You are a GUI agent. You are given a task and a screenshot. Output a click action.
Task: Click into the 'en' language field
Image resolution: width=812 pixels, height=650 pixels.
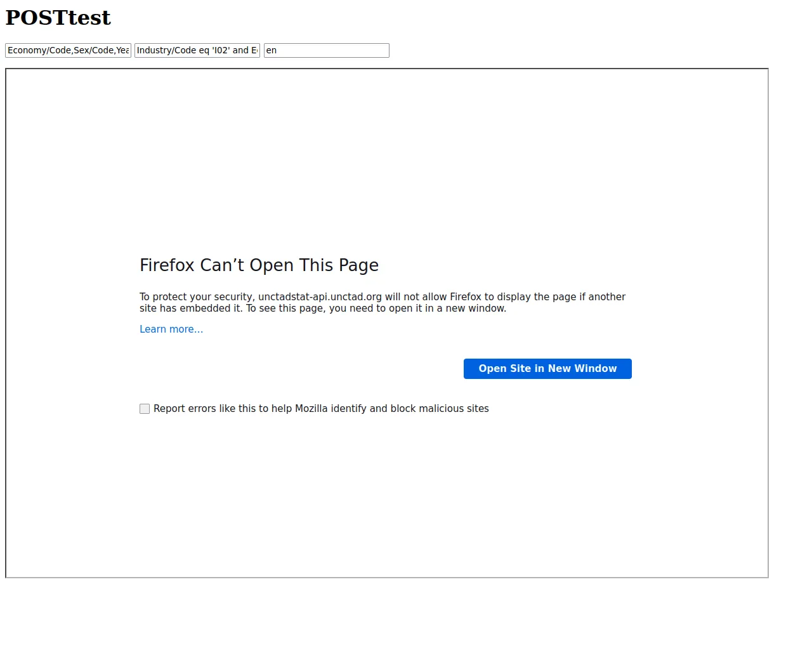[x=327, y=50]
